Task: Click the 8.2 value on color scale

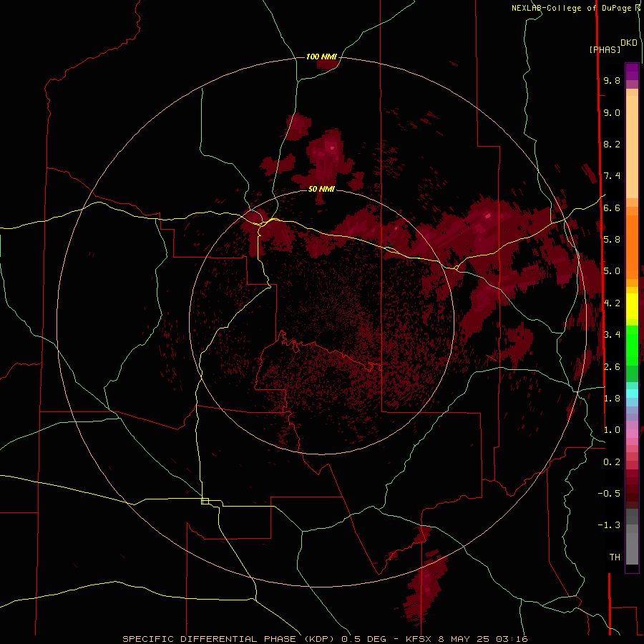Action: (x=612, y=145)
